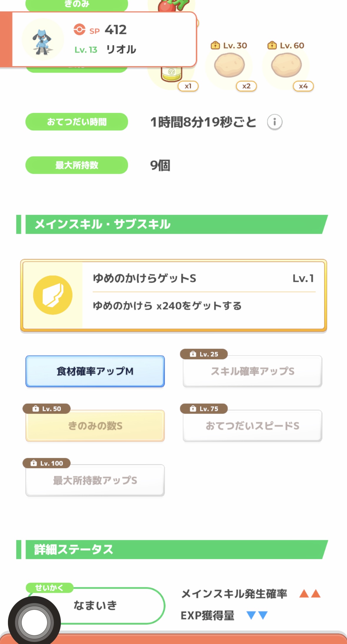This screenshot has height=644, width=347.
Task: Tap the info icon beside helping time
Action: 275,122
